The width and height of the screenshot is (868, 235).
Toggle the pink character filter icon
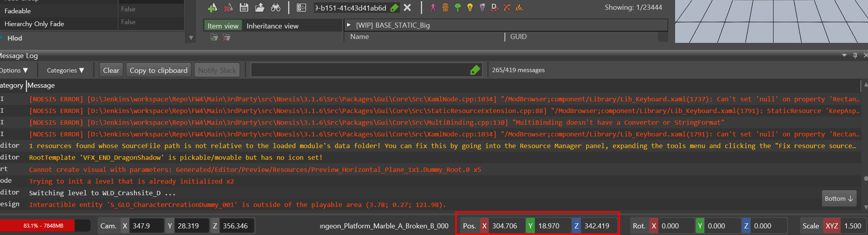433,7
